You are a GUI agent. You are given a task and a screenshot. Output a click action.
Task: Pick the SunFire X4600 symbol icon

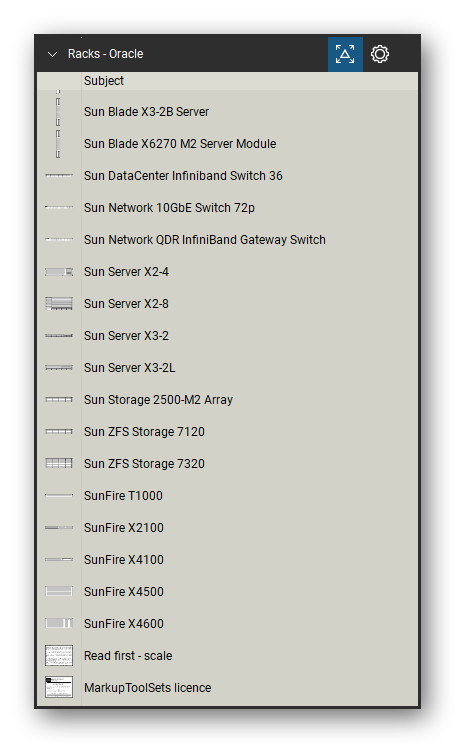[59, 624]
